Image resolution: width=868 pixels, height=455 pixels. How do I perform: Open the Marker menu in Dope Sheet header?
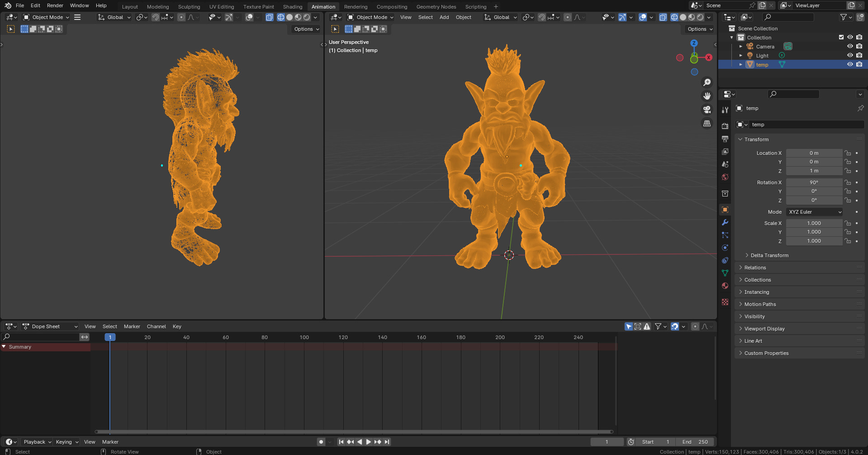[132, 326]
